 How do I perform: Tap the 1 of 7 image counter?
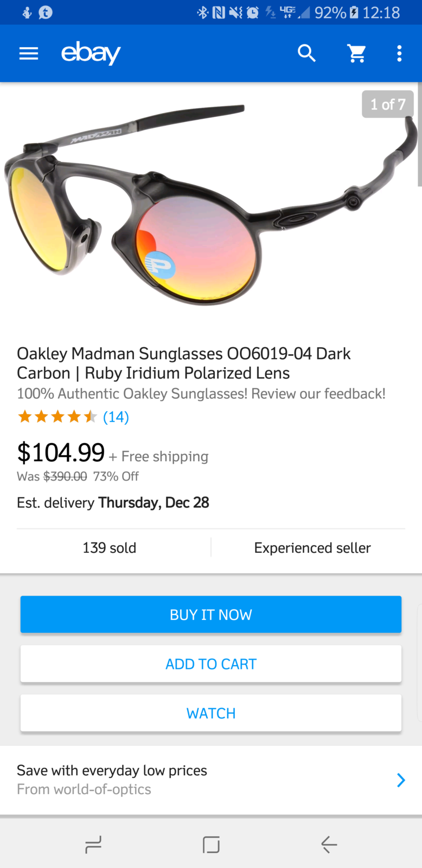pos(388,104)
